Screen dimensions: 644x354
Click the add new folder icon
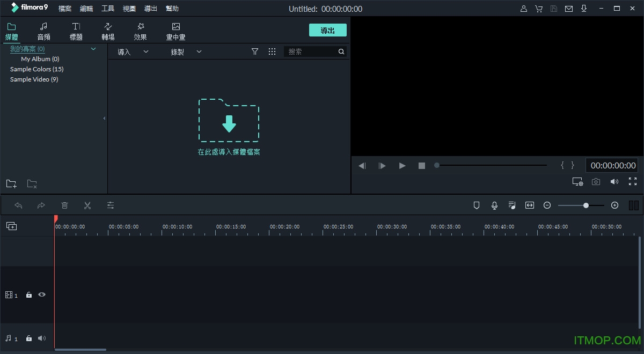11,184
